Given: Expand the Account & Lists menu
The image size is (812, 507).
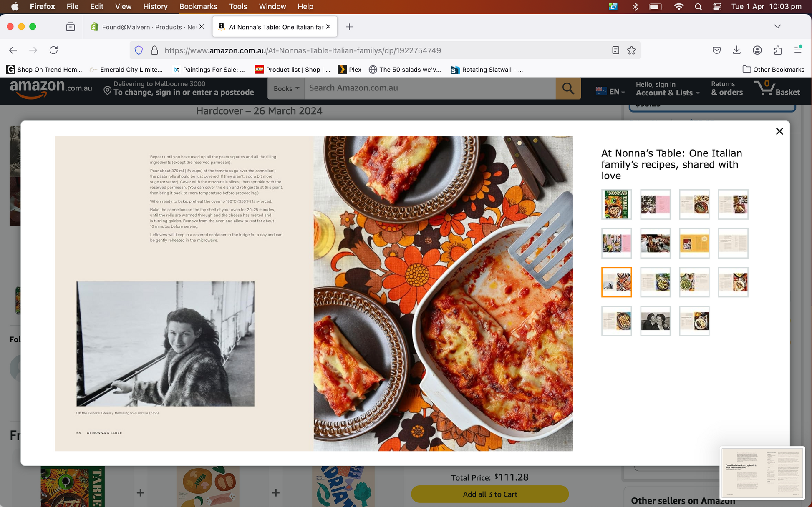Looking at the screenshot, I should (667, 88).
